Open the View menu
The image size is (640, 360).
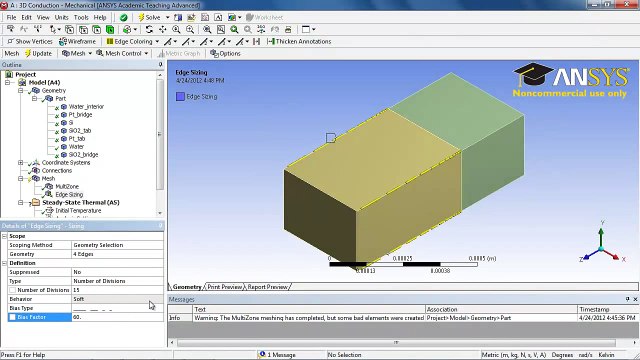[x=43, y=18]
